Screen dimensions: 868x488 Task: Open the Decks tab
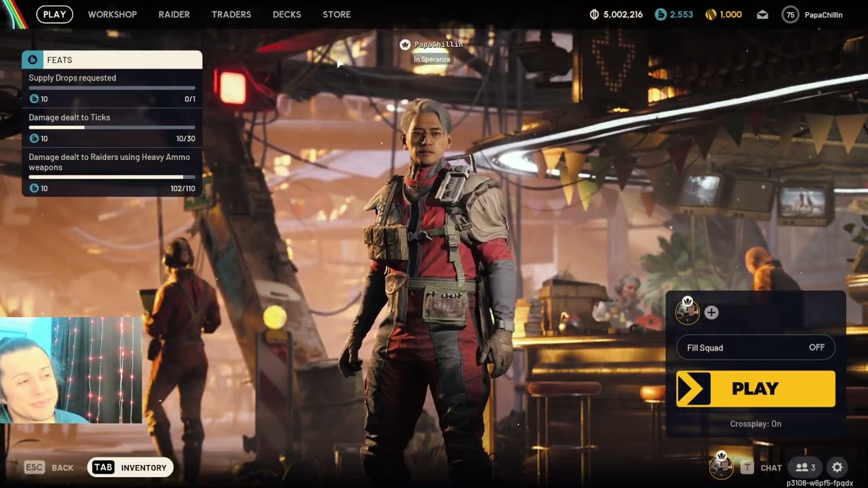click(x=287, y=14)
